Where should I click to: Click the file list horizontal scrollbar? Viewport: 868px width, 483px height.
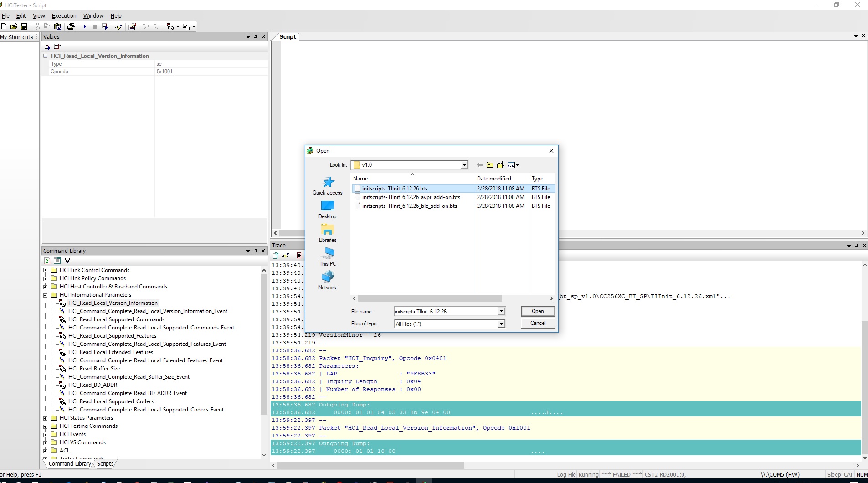click(x=430, y=298)
